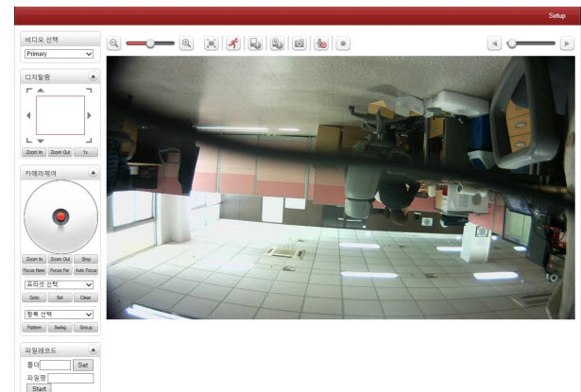Screen dimensions: 581x392
Task: Toggle the muted microphone icon
Action: 321,43
